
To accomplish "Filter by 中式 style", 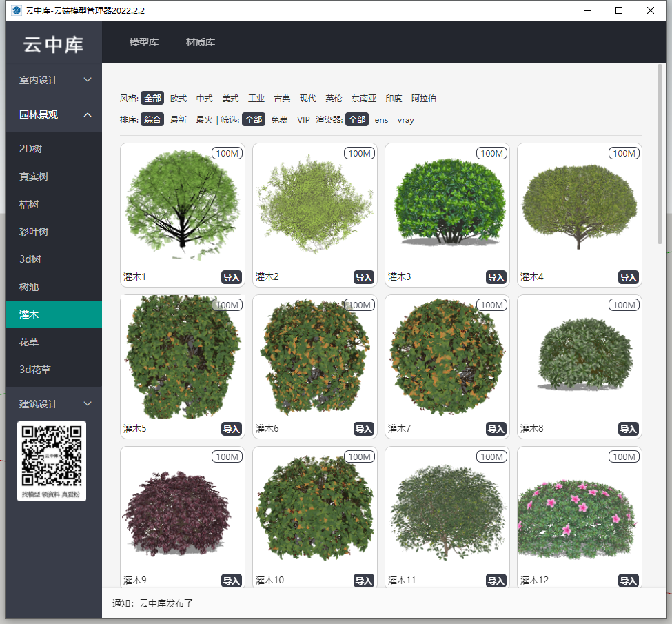I will tap(205, 98).
